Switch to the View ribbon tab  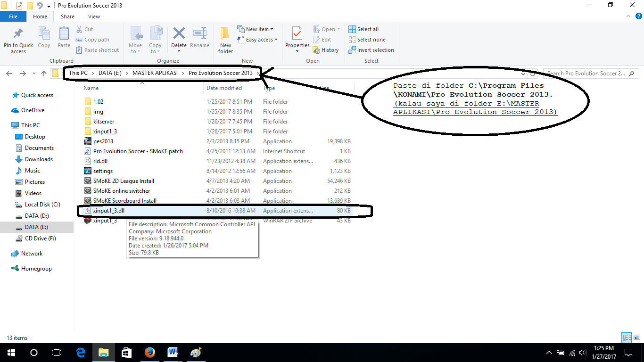[x=94, y=16]
